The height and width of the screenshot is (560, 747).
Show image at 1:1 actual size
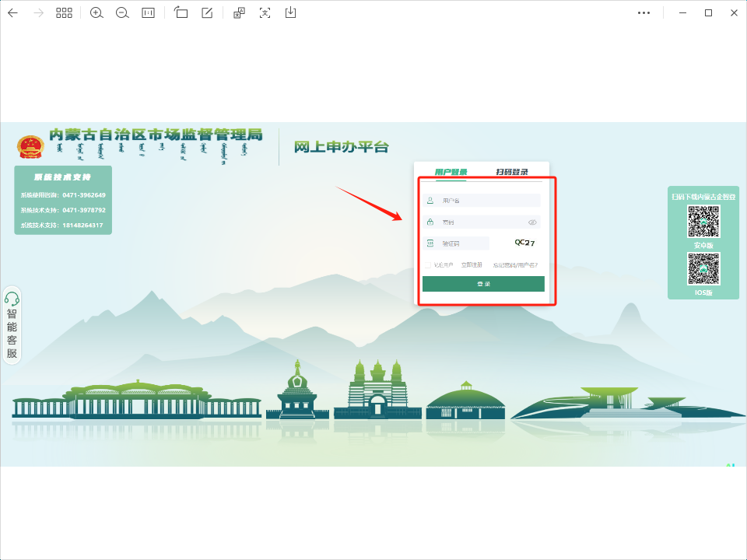click(x=148, y=12)
